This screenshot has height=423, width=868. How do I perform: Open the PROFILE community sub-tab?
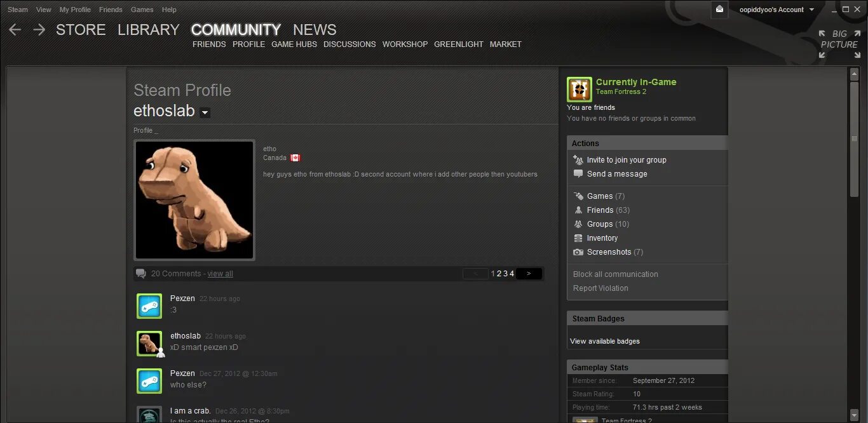tap(248, 44)
